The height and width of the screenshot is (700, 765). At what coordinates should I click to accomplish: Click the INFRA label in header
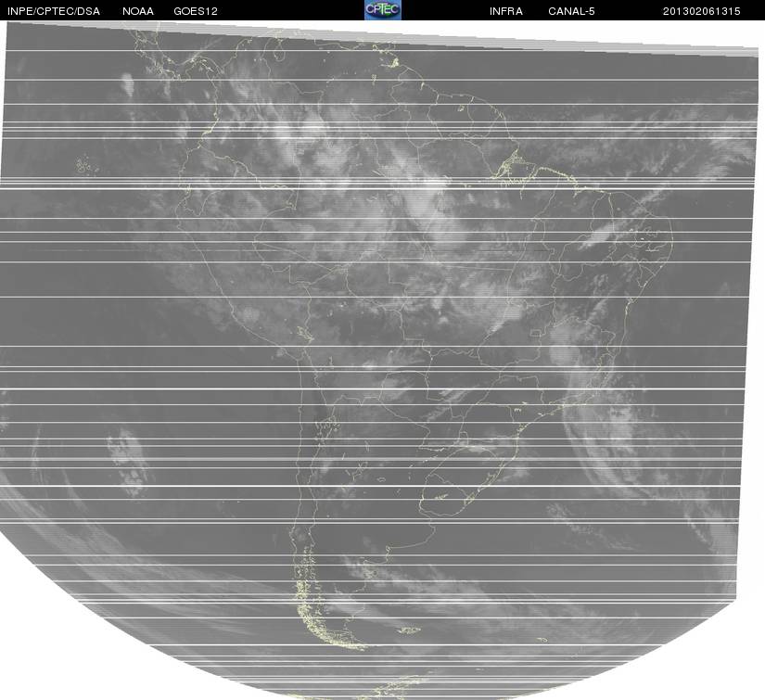click(506, 11)
